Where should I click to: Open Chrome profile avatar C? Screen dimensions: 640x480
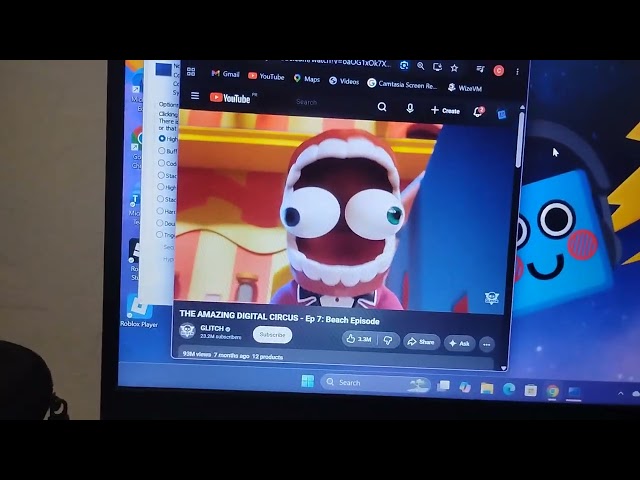[498, 71]
